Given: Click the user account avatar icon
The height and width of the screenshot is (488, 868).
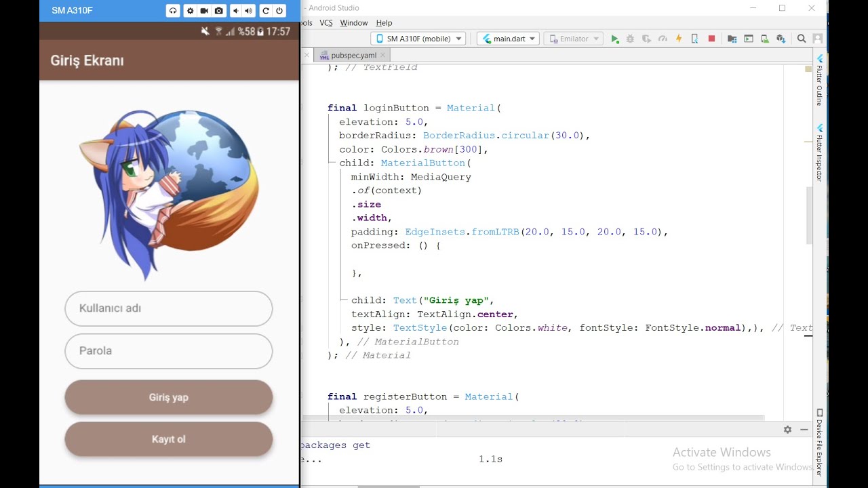Looking at the screenshot, I should (x=817, y=39).
